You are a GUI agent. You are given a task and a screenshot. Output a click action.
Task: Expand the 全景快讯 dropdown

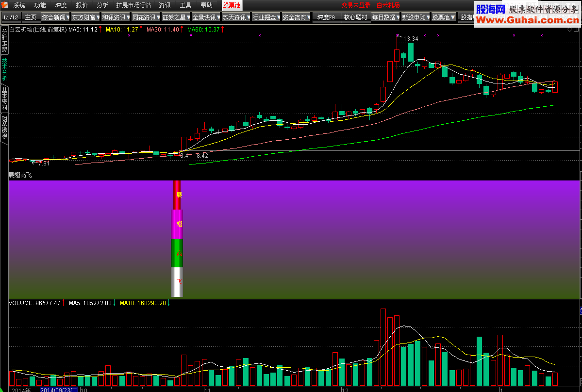206,17
